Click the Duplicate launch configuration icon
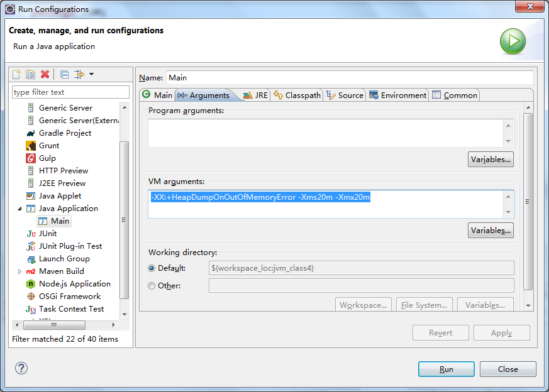549x392 pixels. click(x=31, y=75)
